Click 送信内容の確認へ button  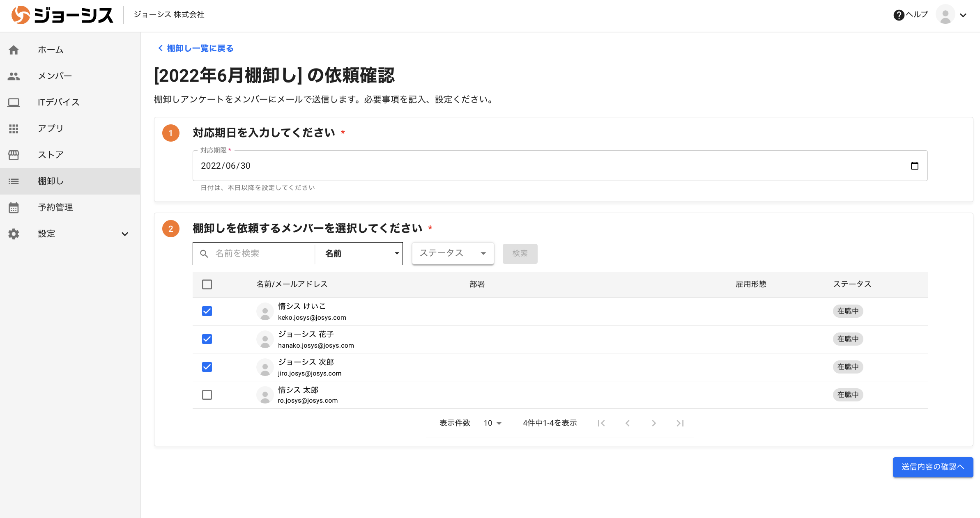(x=932, y=467)
